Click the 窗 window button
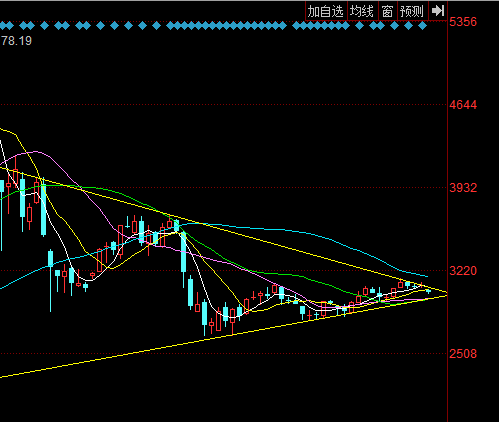The height and width of the screenshot is (422, 499). pyautogui.click(x=387, y=11)
